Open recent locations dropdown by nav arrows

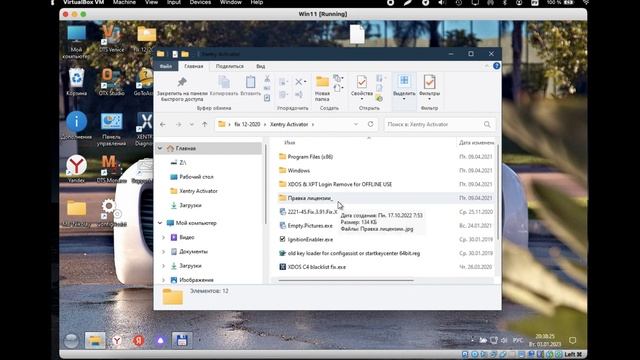[191, 124]
